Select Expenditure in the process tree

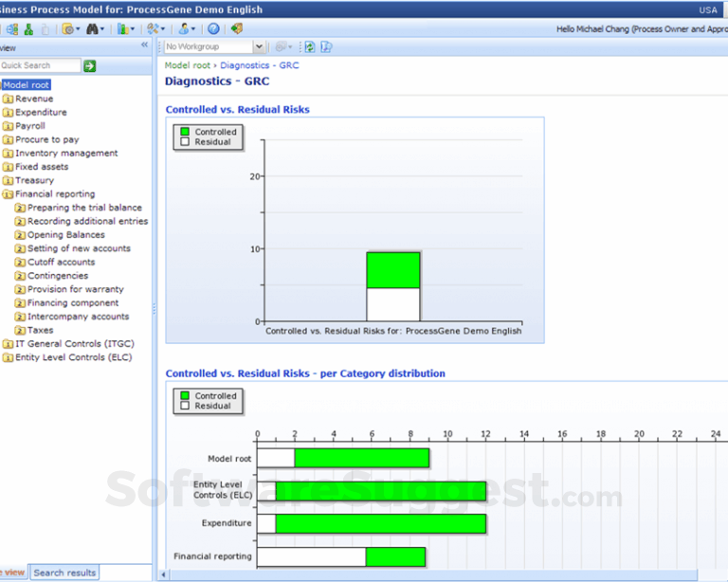tap(41, 112)
